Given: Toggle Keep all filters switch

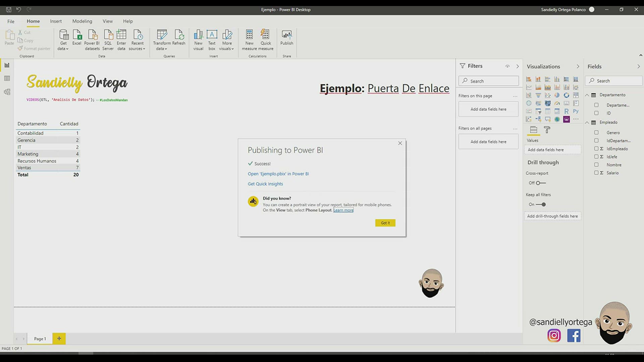Looking at the screenshot, I should coord(541,204).
